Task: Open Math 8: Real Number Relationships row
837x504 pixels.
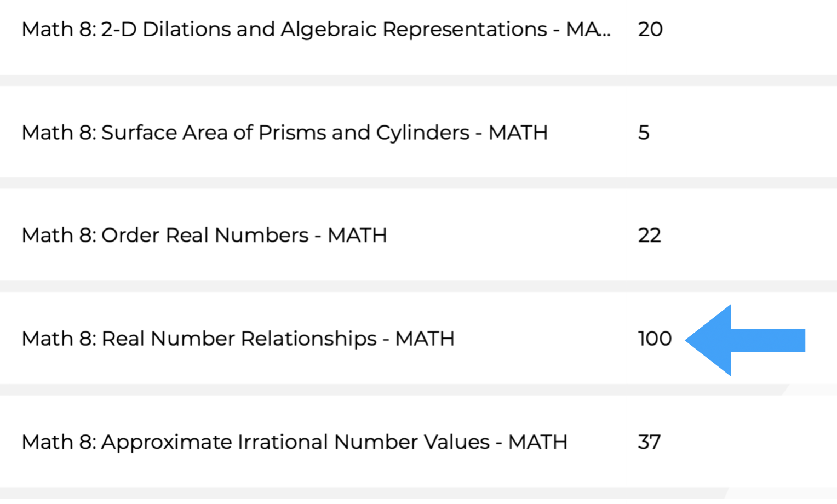Action: 238,339
